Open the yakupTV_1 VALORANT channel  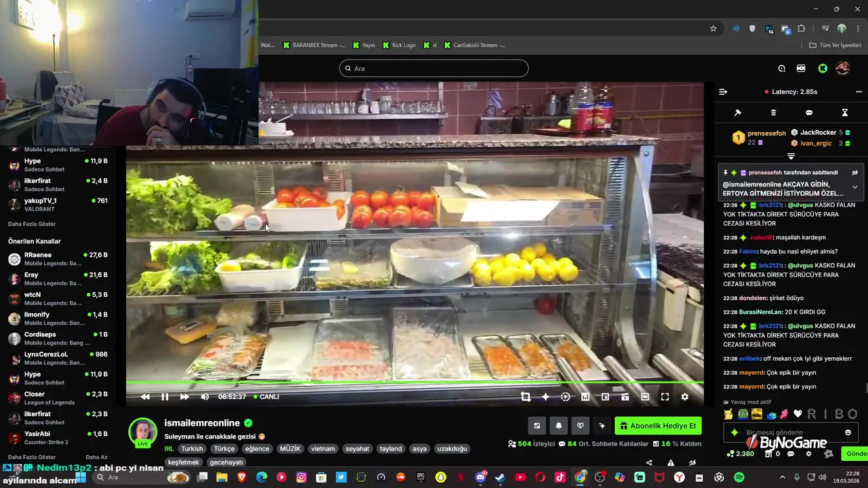click(x=58, y=205)
